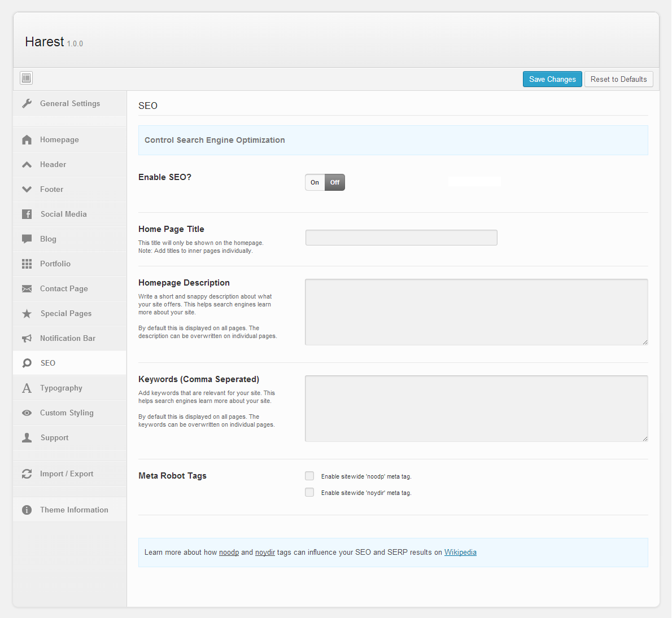Switch Enable SEO toggle to On

(315, 182)
